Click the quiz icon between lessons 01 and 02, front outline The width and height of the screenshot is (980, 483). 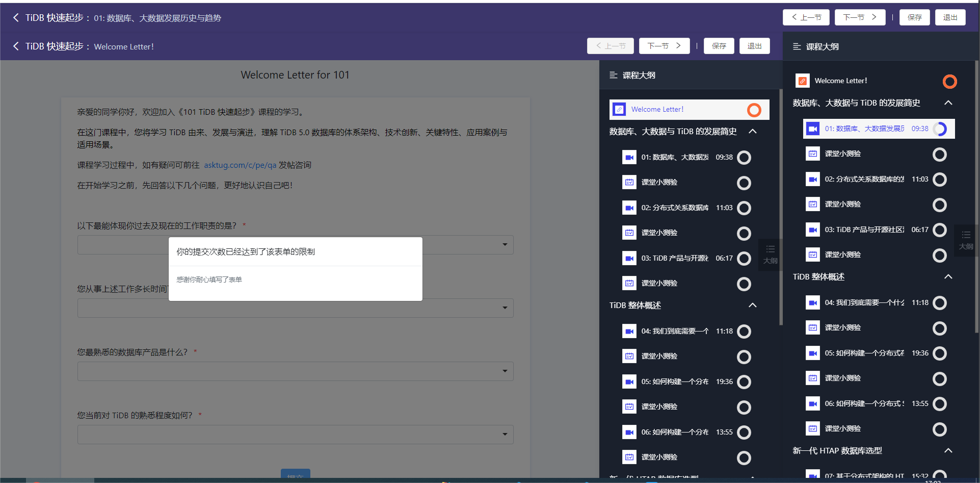pyautogui.click(x=629, y=182)
